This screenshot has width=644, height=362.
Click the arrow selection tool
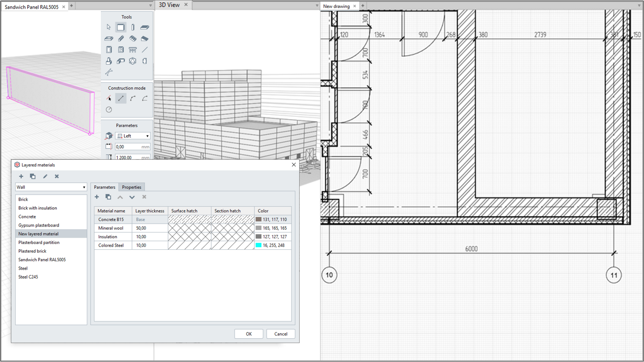[x=109, y=27]
